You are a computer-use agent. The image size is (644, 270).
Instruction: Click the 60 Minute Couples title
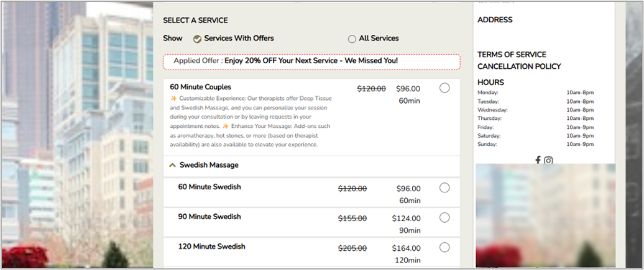click(x=200, y=87)
